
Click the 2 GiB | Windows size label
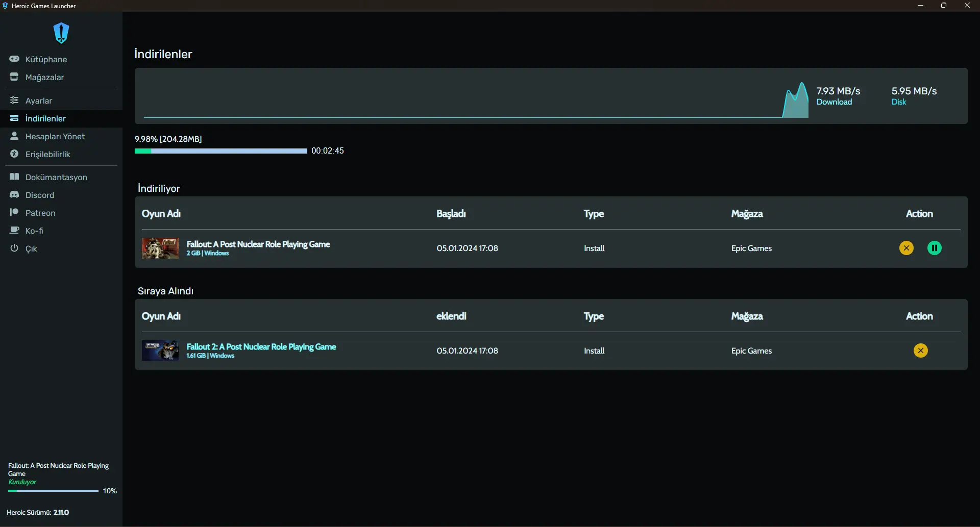click(x=207, y=253)
